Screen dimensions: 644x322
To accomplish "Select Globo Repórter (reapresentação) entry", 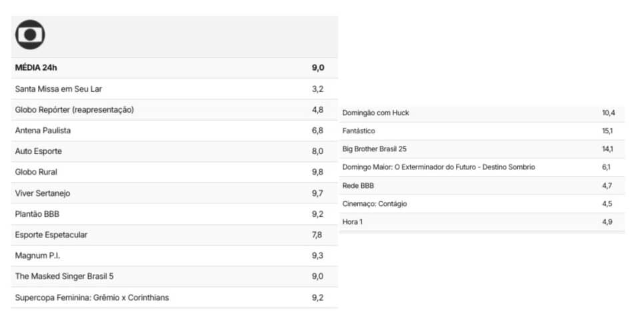I will pyautogui.click(x=175, y=110).
